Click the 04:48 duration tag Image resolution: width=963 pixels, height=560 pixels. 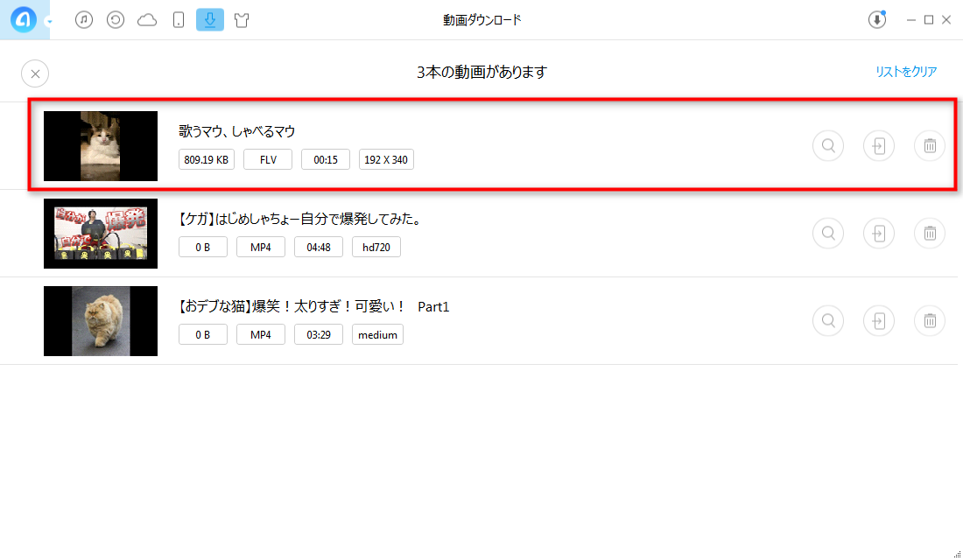click(318, 247)
